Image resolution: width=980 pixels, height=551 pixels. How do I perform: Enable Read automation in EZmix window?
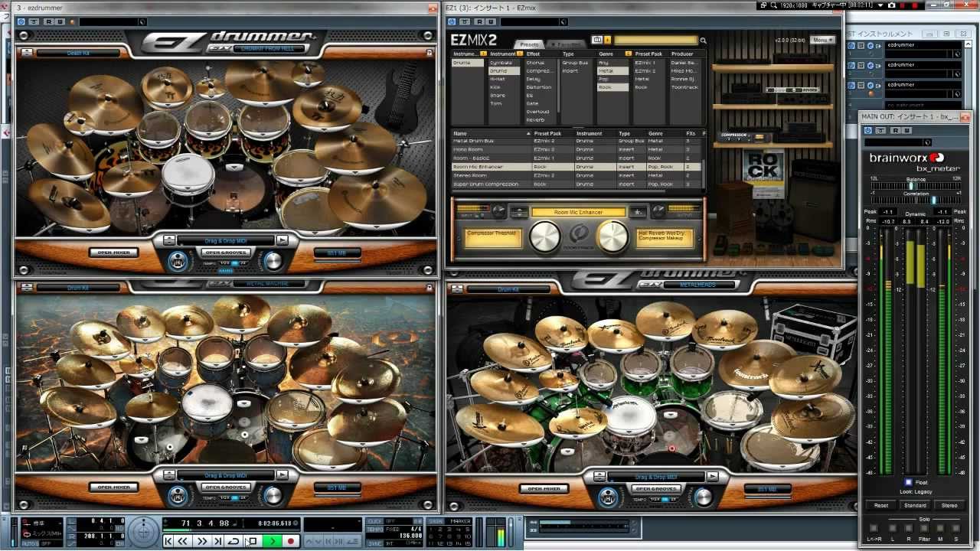479,21
